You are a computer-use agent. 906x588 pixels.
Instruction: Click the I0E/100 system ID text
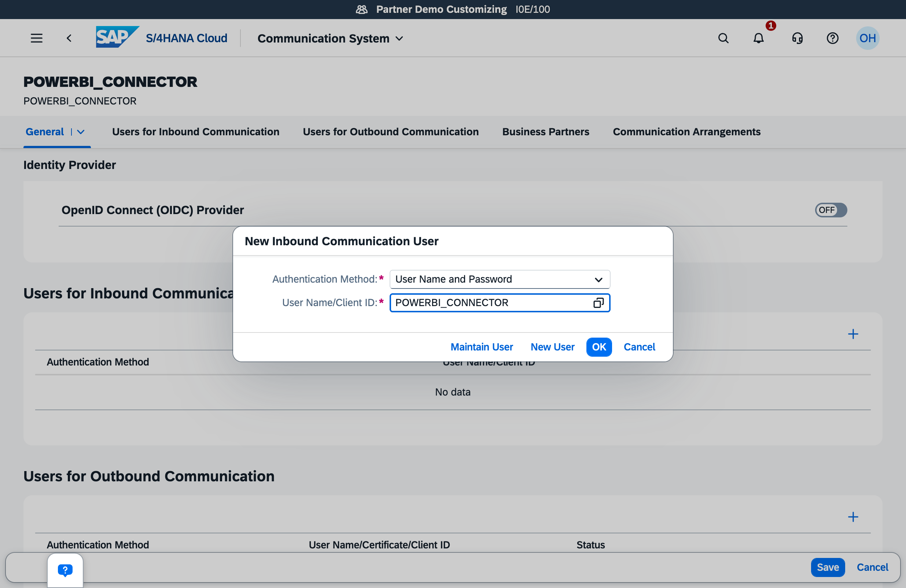tap(533, 9)
